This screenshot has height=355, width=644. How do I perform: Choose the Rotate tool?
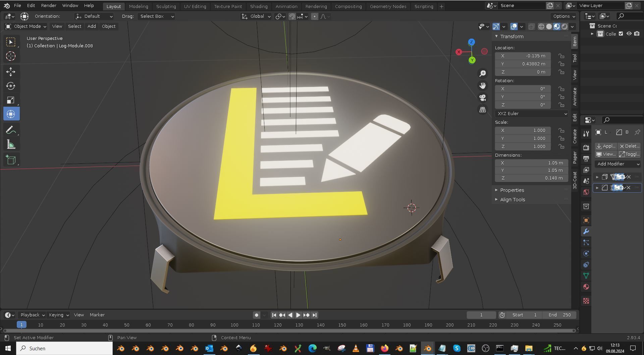pos(11,86)
